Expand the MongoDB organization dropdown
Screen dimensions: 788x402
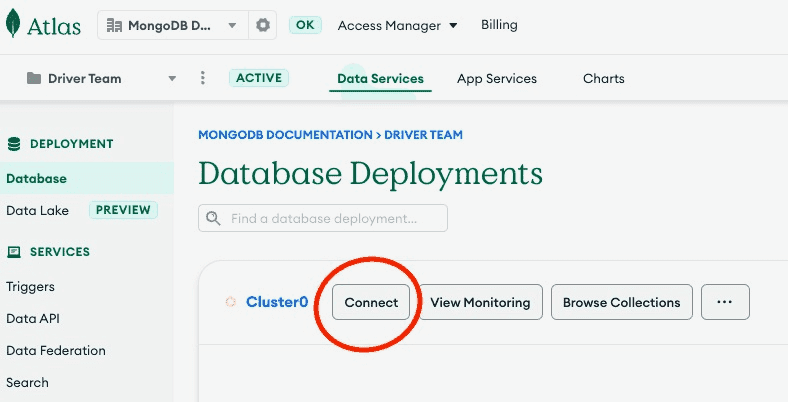pos(232,25)
